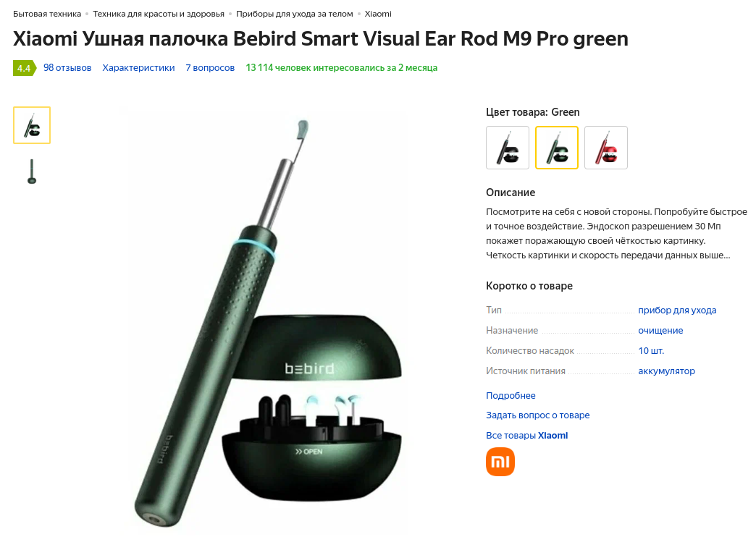This screenshot has width=756, height=558.
Task: Click Подробнее to see more specs
Action: click(x=511, y=396)
